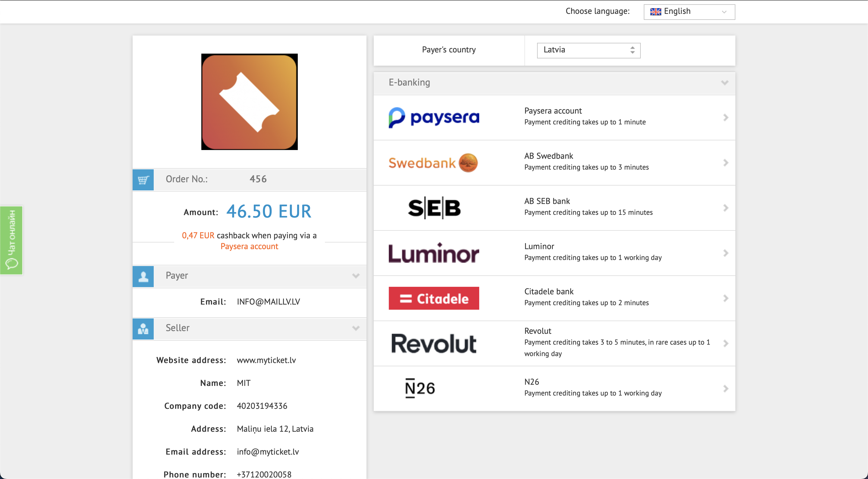The height and width of the screenshot is (479, 868).
Task: Click address Maliņu iela 12, Latvia
Action: click(275, 429)
